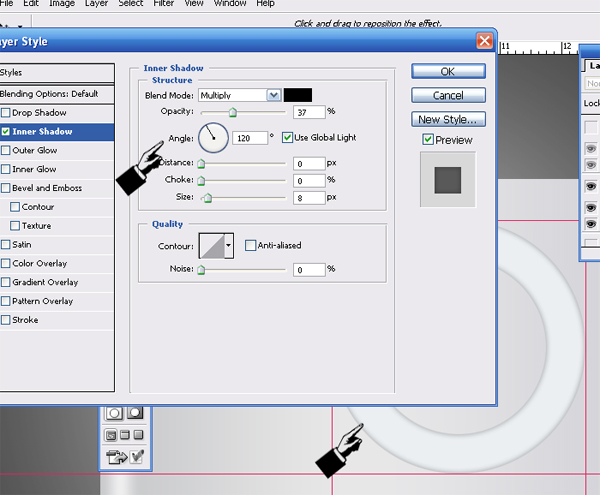Select the Satin style row
Image resolution: width=600 pixels, height=495 pixels.
point(57,244)
